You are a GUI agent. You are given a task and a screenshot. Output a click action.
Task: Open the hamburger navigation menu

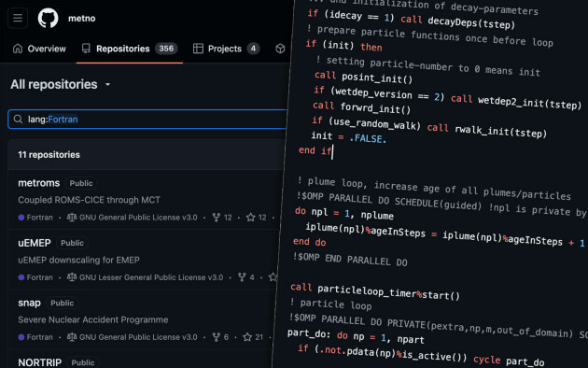(18, 18)
